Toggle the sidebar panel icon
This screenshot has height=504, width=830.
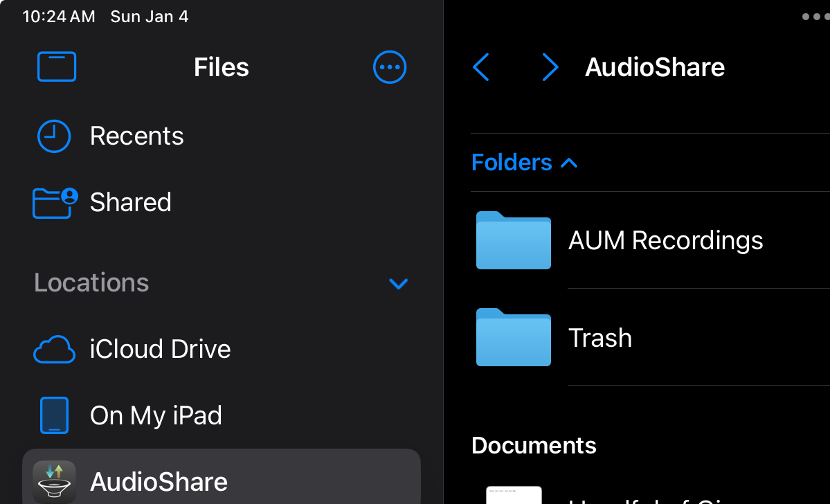coord(57,66)
